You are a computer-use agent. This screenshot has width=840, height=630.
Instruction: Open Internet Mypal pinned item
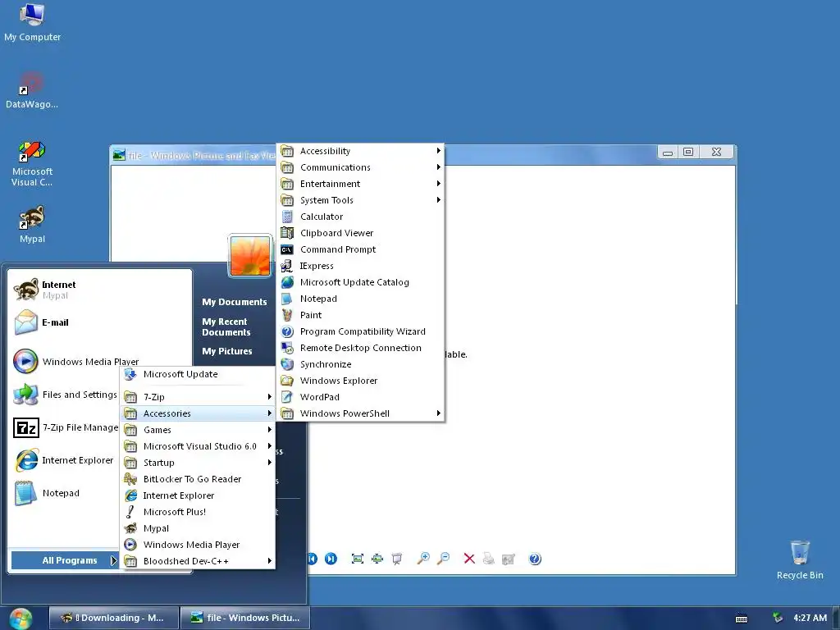click(x=99, y=290)
